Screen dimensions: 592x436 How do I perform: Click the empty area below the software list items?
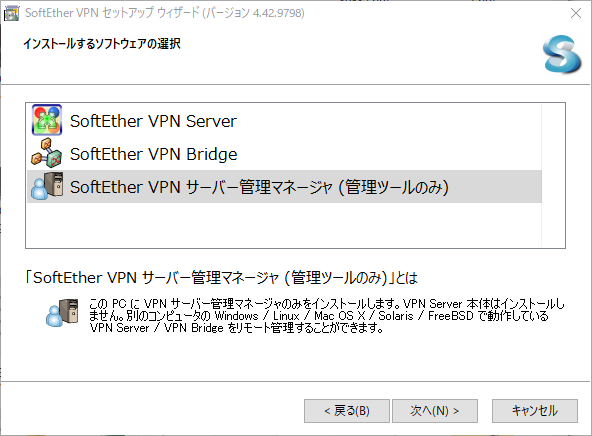tap(284, 225)
